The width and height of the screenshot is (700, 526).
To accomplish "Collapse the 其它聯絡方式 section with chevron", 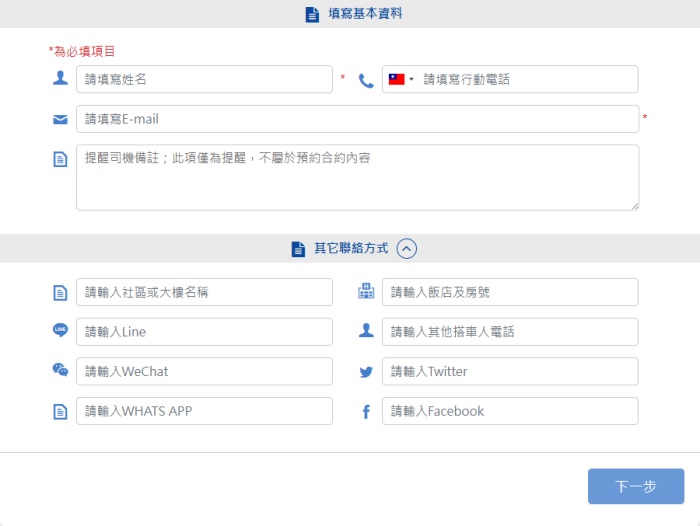I will click(407, 249).
